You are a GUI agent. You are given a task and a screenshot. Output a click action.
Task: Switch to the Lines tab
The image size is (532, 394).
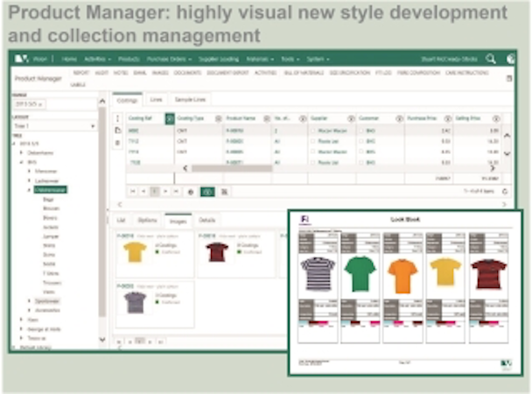click(156, 100)
